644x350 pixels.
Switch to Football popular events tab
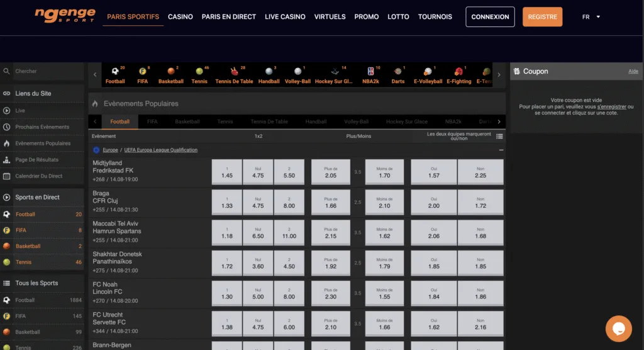(120, 121)
